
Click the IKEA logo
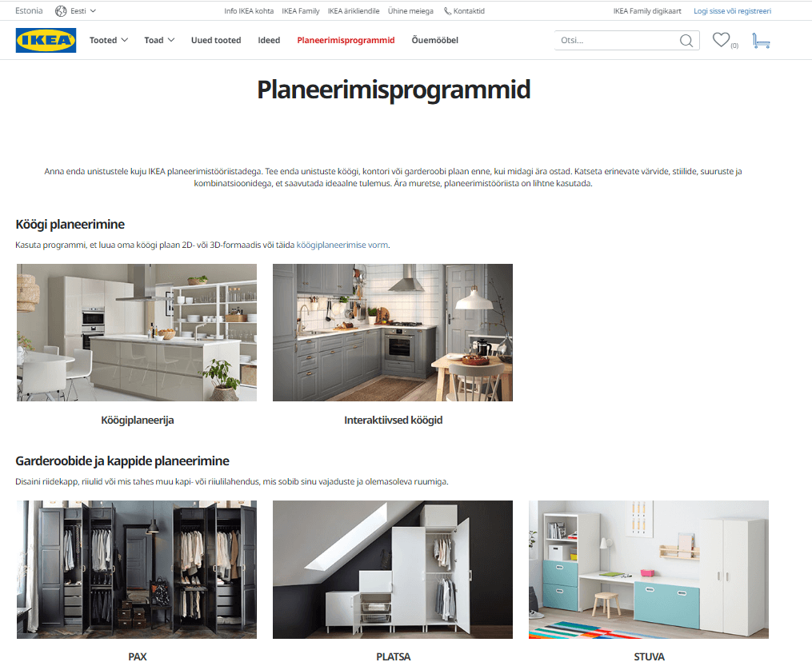tap(46, 40)
